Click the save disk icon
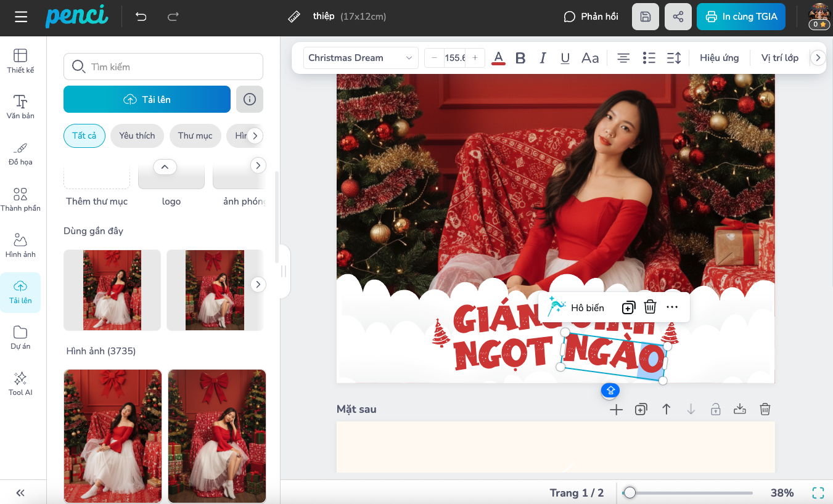 coord(646,17)
